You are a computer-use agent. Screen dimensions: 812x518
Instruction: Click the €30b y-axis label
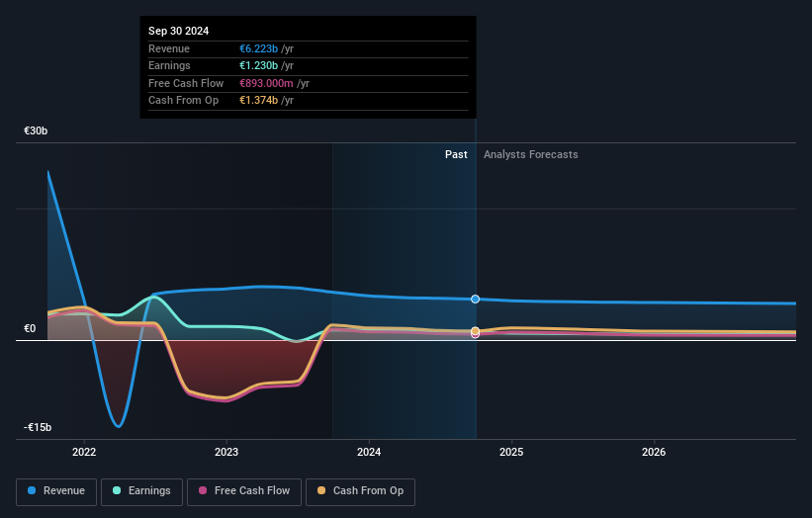[36, 130]
